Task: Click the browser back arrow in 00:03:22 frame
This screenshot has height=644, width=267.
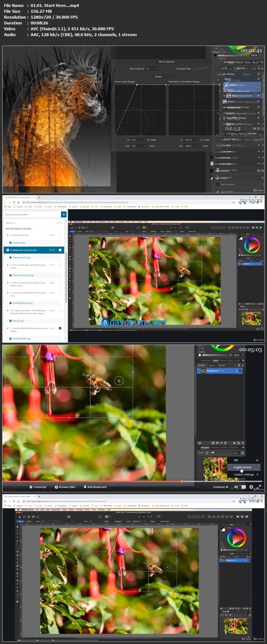Action: tap(5, 202)
